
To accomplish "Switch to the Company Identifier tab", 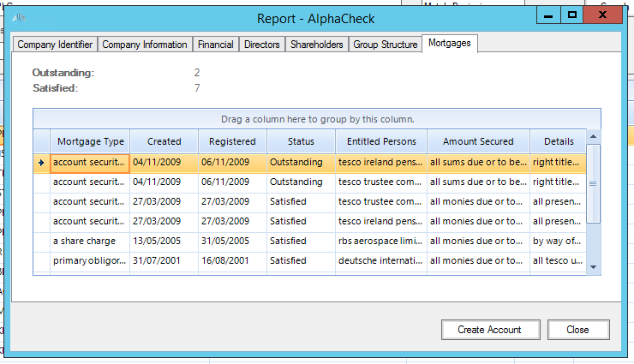I will pyautogui.click(x=55, y=45).
